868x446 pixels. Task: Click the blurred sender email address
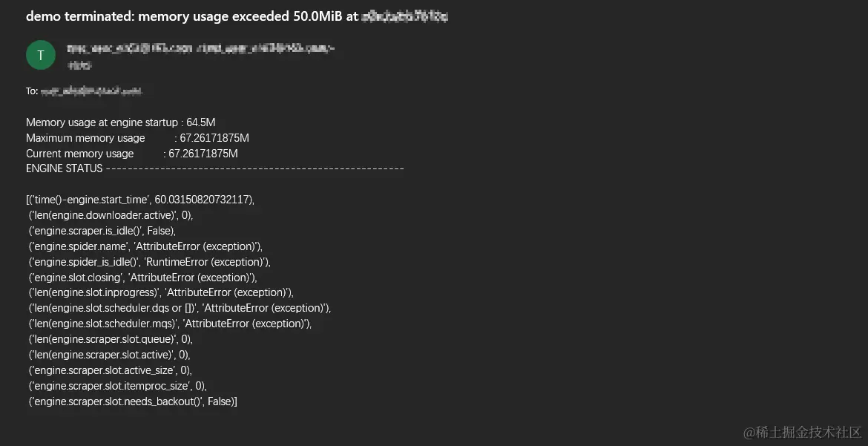(x=200, y=48)
